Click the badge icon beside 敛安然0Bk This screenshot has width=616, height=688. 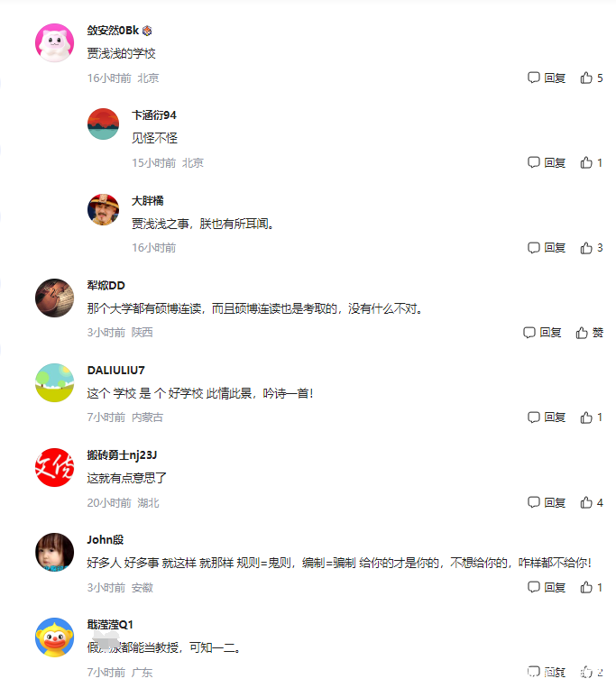(147, 31)
